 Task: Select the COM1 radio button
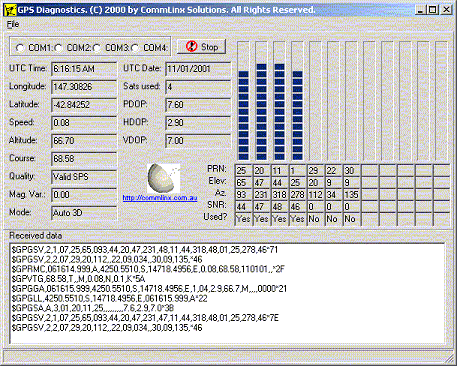[20, 48]
